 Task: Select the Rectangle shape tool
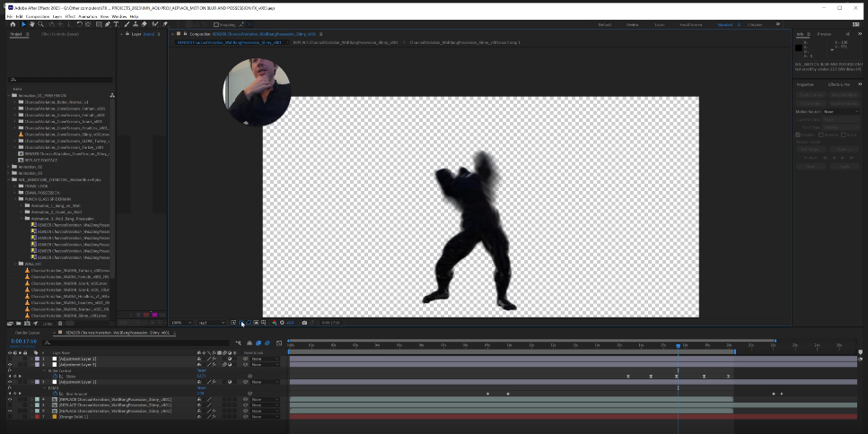pyautogui.click(x=99, y=24)
